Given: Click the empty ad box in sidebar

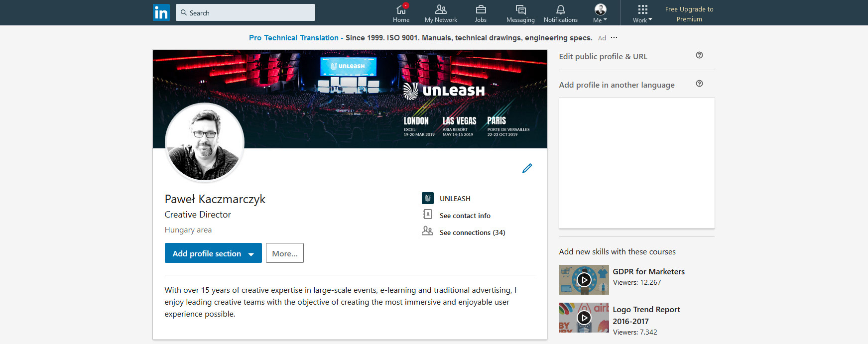Looking at the screenshot, I should coord(637,163).
